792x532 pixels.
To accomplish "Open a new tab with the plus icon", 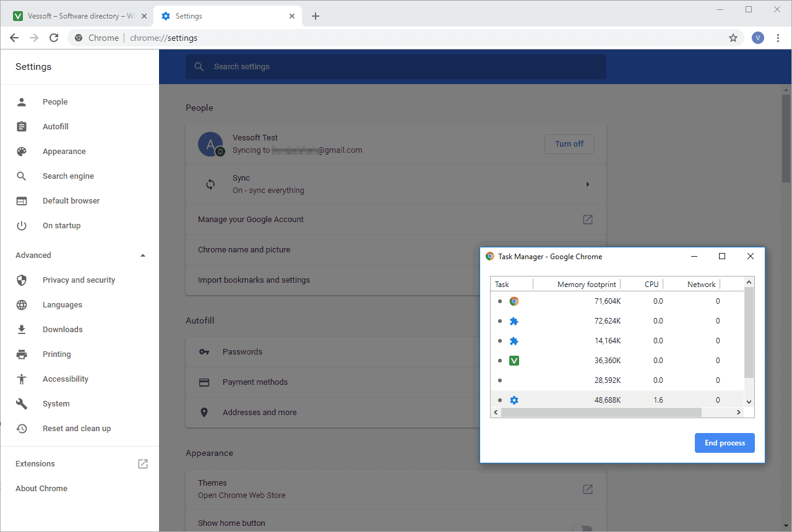I will click(x=316, y=16).
